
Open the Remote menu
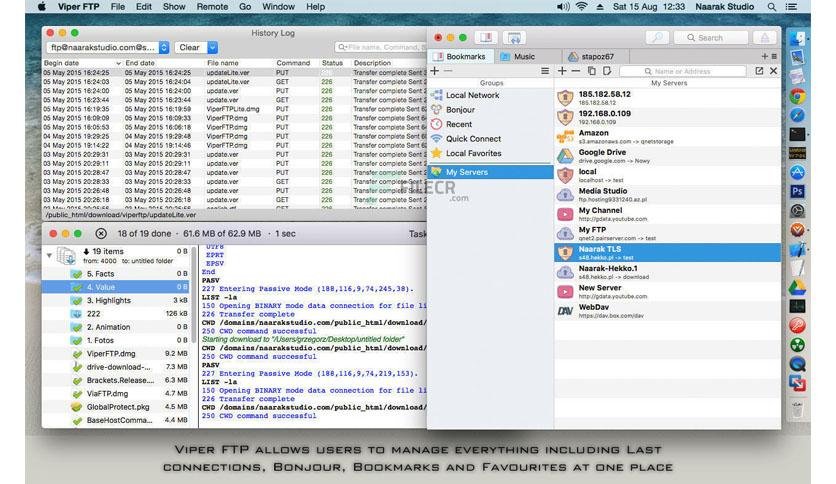tap(212, 7)
